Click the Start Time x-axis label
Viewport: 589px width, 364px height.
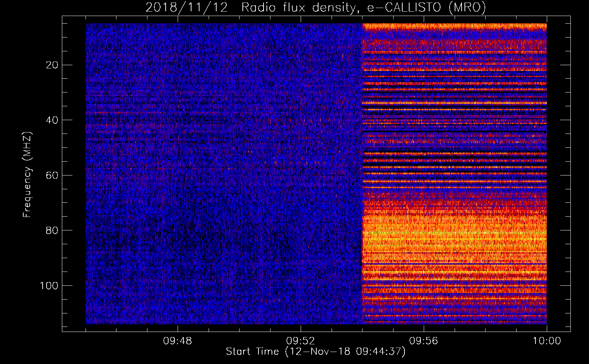[316, 352]
